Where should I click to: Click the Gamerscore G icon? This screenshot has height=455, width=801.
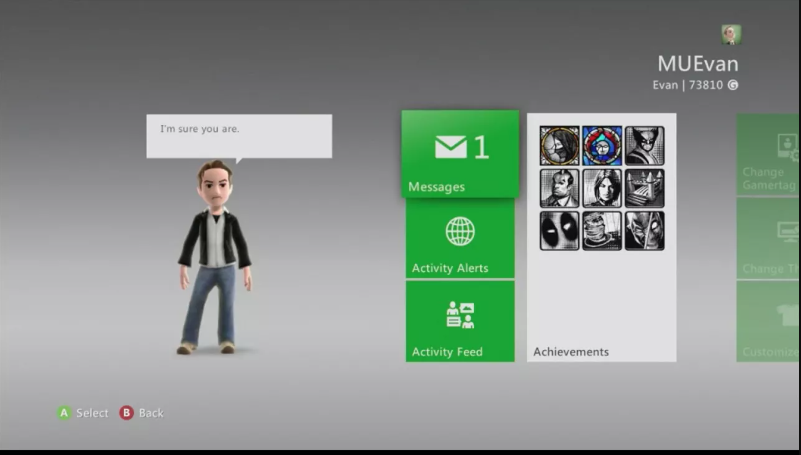(x=733, y=85)
